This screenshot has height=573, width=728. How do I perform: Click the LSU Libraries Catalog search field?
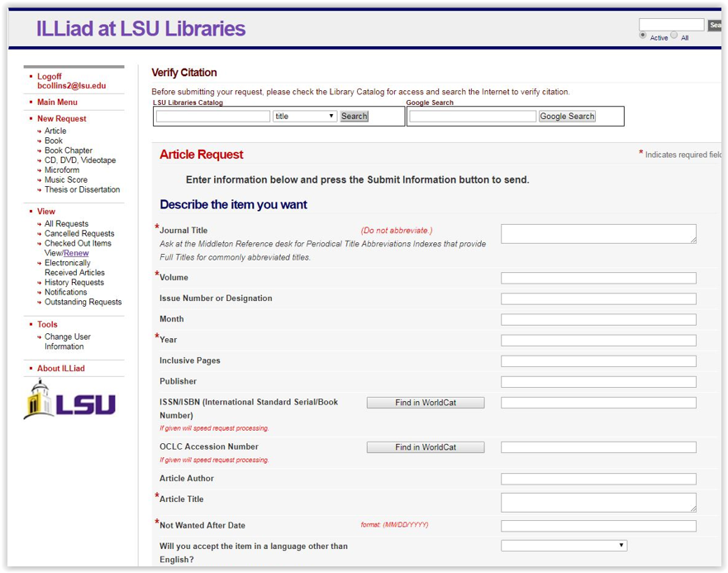213,117
